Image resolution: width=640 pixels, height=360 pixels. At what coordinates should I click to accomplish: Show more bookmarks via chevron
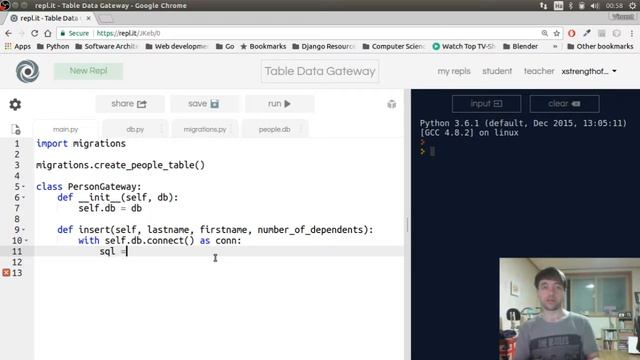555,47
